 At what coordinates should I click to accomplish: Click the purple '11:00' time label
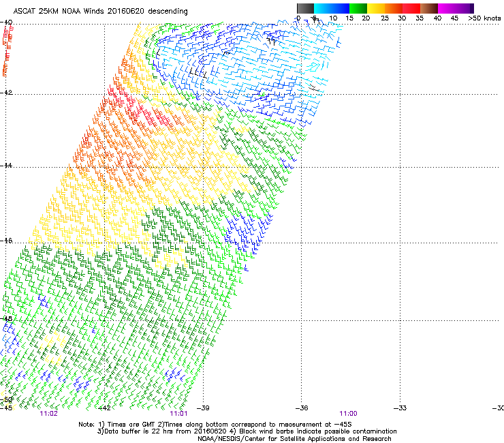point(348,414)
